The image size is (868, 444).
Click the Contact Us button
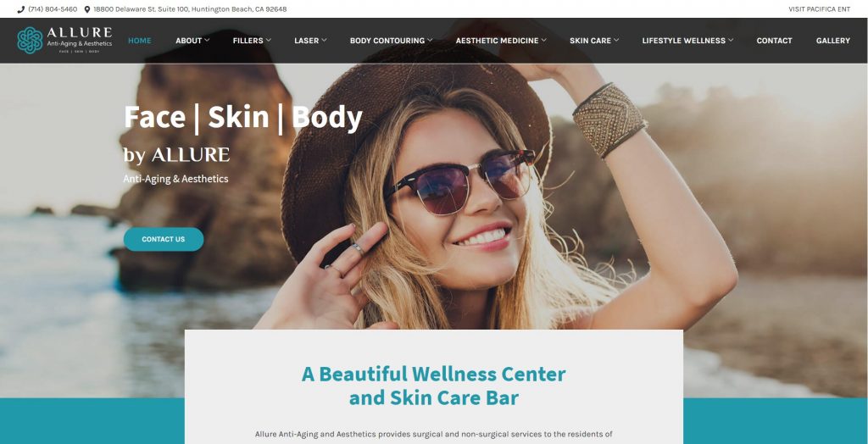[x=164, y=239]
